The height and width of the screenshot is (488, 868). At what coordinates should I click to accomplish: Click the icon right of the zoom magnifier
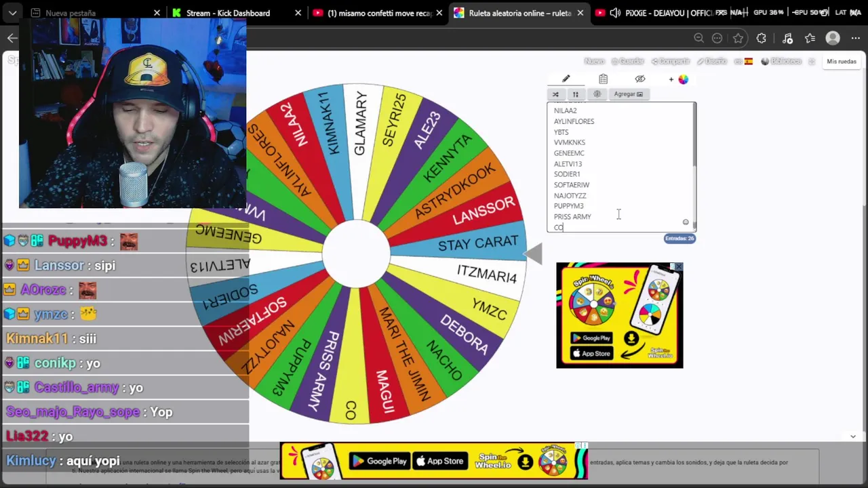click(x=717, y=39)
